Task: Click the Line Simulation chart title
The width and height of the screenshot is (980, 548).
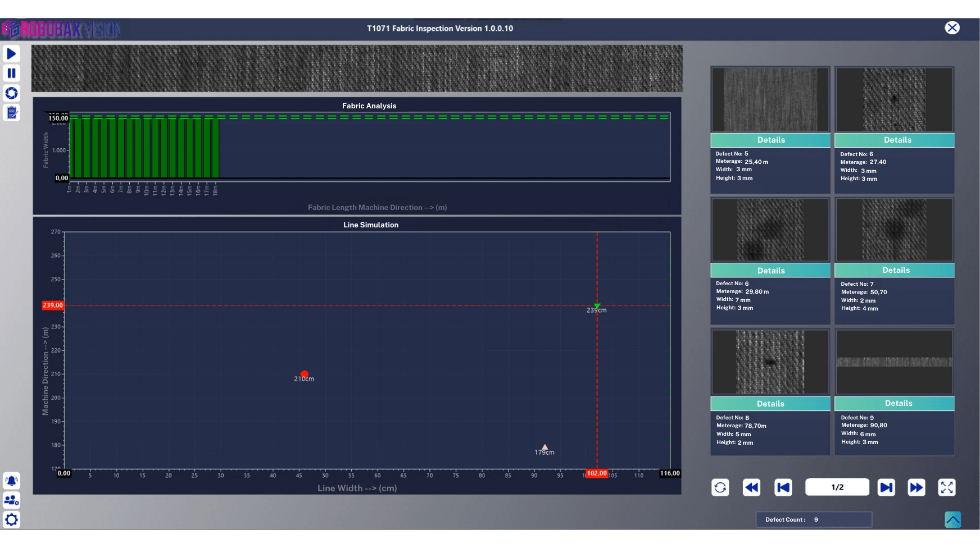Action: (371, 225)
